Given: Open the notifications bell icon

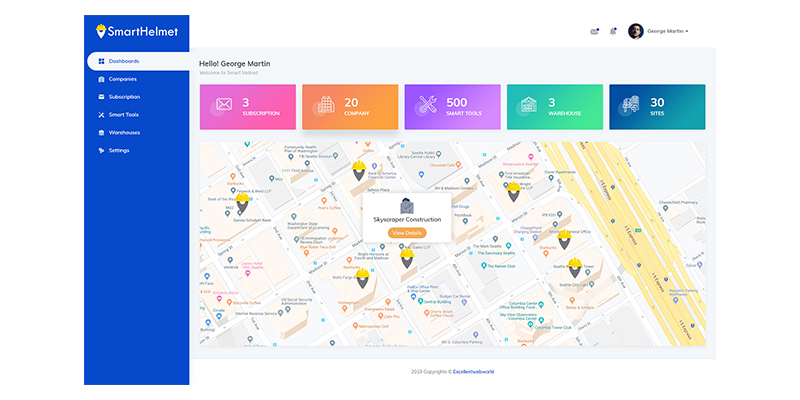Looking at the screenshot, I should (x=613, y=32).
